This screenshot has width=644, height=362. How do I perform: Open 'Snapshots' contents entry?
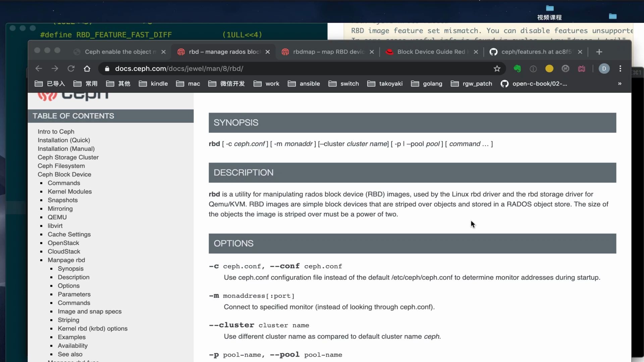[62, 200]
